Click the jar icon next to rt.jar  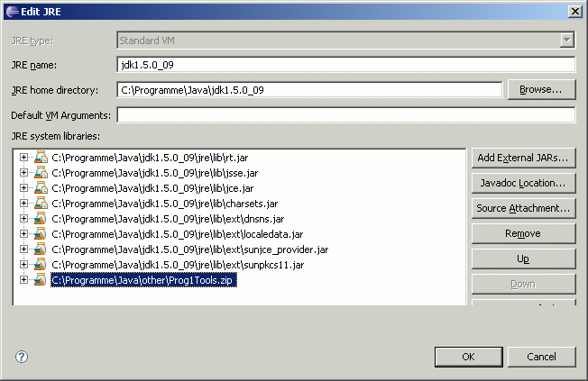[40, 158]
